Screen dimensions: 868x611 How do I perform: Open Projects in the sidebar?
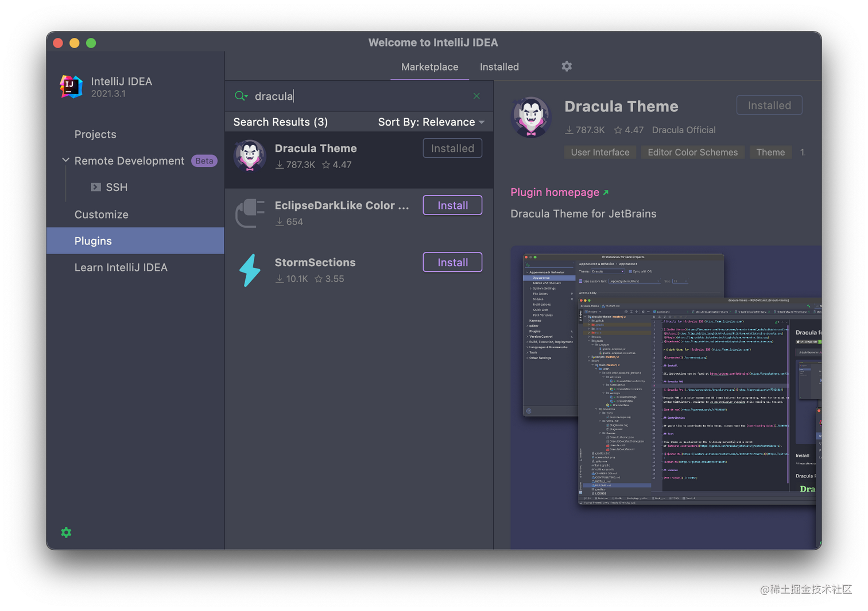[95, 134]
